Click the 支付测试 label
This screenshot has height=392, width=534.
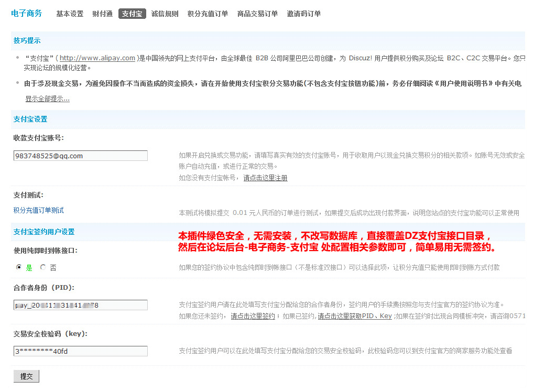click(28, 195)
